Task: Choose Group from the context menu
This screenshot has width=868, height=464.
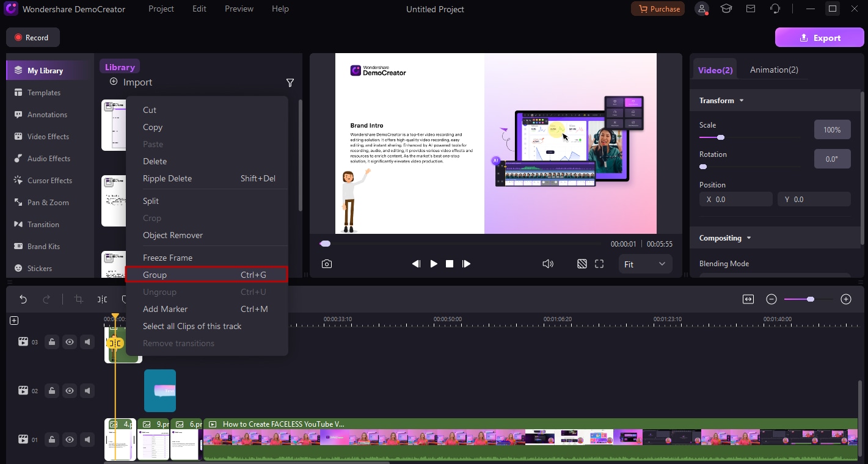Action: pos(206,275)
